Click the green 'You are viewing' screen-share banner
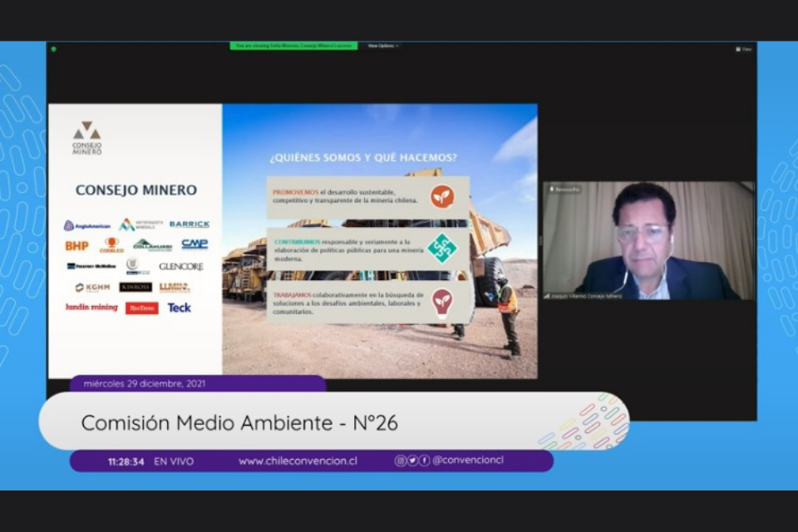The height and width of the screenshot is (532, 798). pos(293,46)
